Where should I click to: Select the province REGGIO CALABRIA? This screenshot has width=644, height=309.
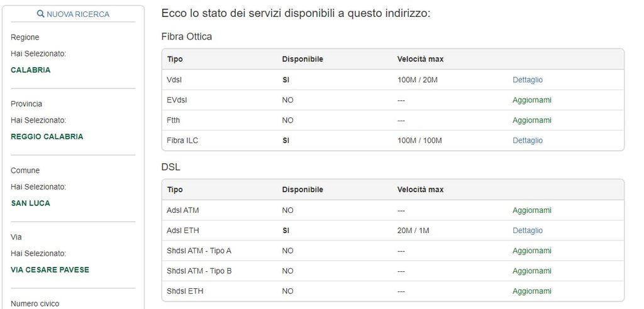coord(47,136)
